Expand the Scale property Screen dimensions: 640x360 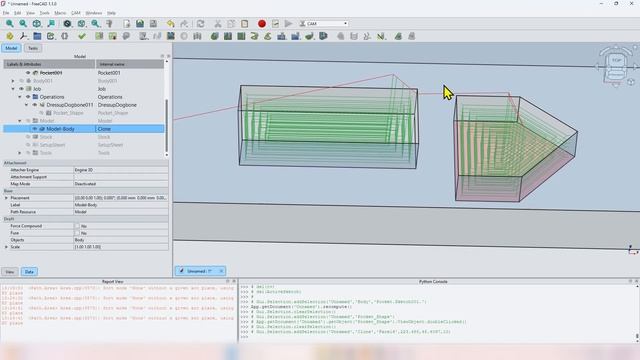pyautogui.click(x=6, y=247)
